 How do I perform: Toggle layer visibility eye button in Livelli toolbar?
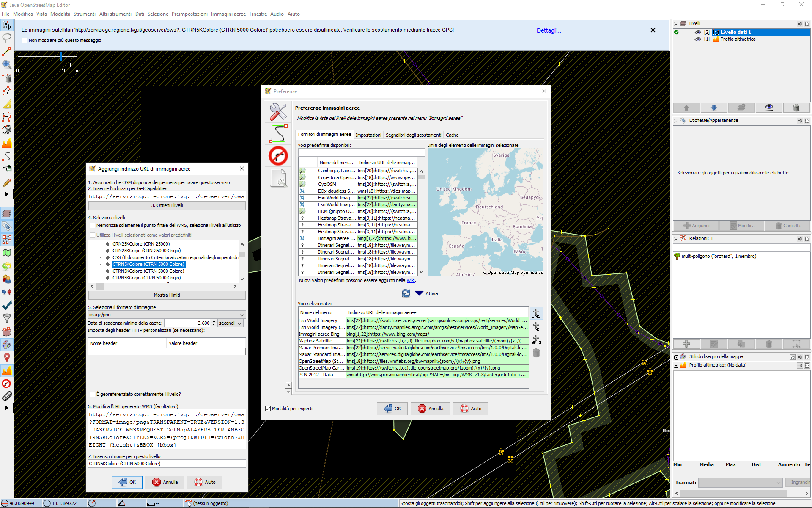769,108
